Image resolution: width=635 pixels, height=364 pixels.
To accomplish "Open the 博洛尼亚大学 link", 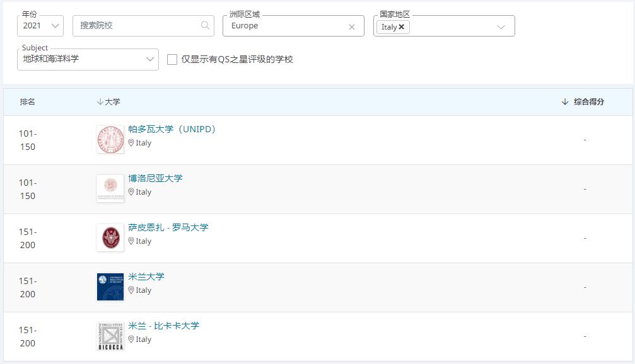I will point(156,178).
